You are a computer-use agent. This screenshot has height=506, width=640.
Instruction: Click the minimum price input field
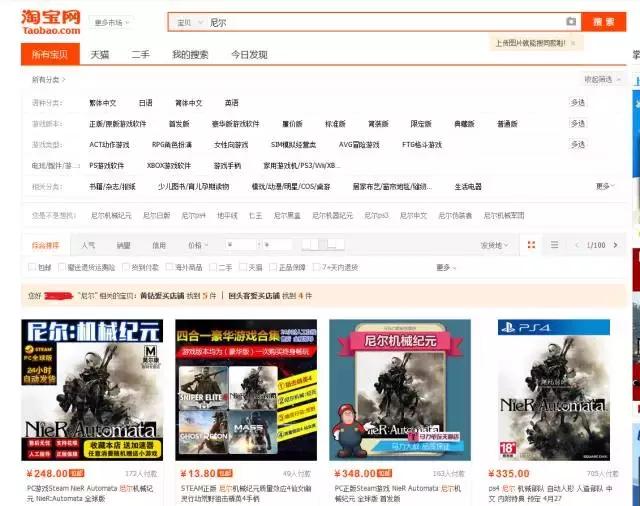pos(242,245)
